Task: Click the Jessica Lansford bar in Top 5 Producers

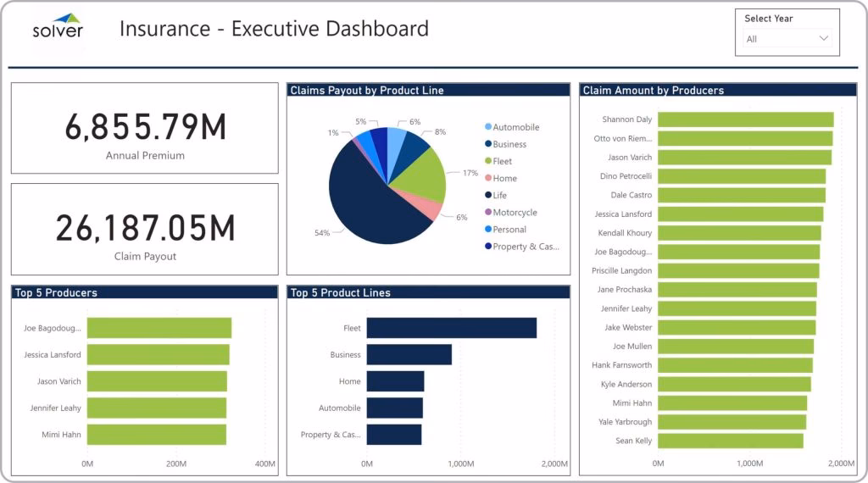Action: (x=159, y=355)
